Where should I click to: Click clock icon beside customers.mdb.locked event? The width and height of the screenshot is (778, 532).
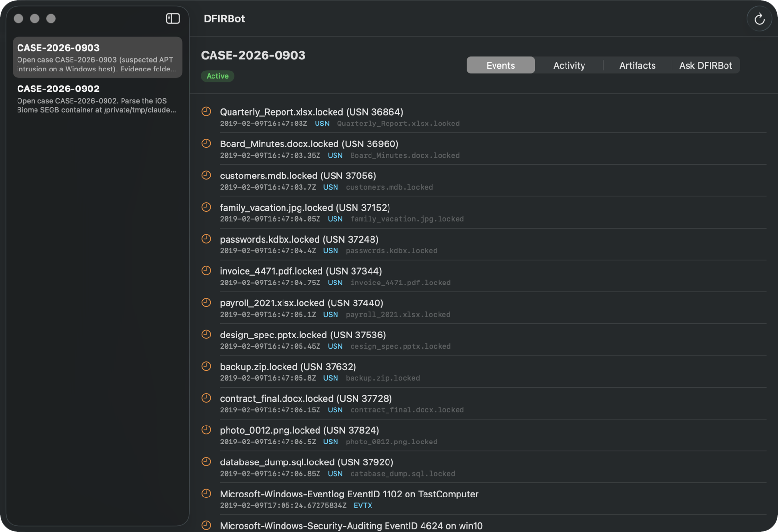pyautogui.click(x=206, y=176)
